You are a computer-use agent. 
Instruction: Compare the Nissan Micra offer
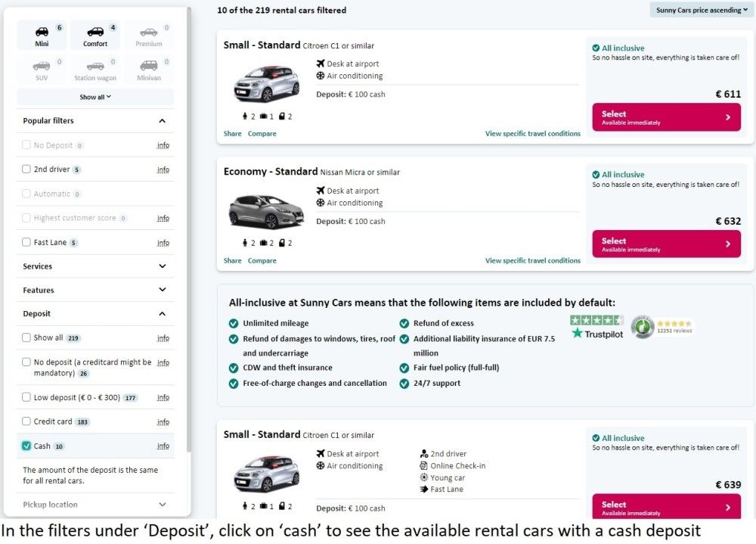tap(262, 261)
